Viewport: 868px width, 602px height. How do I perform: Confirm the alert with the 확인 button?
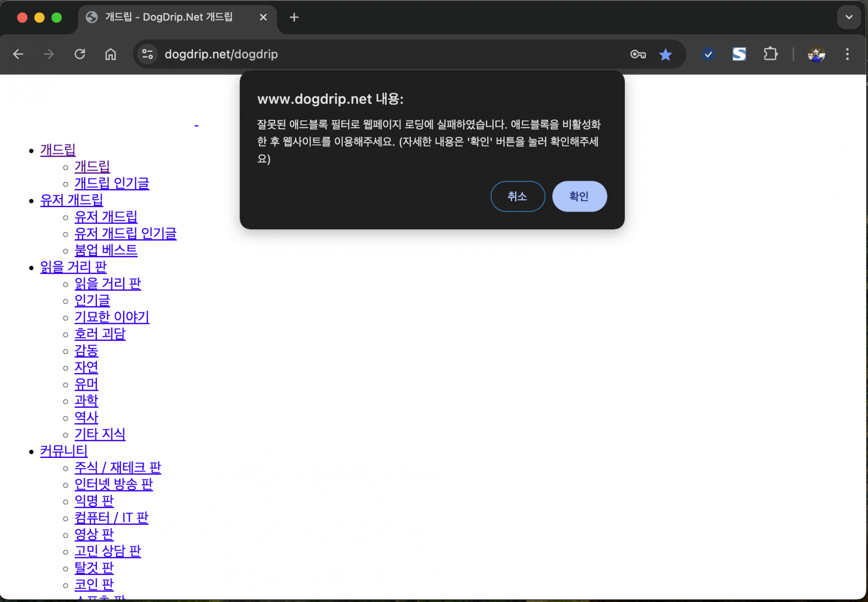click(x=579, y=196)
